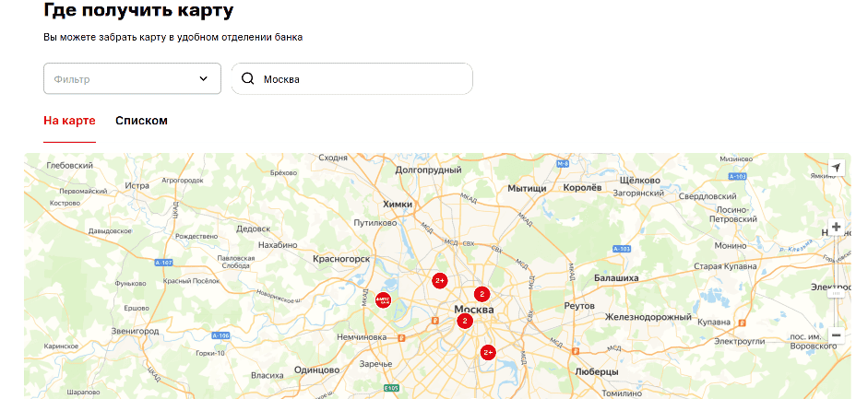The image size is (868, 399).
Task: Select the MTS Bank branch marker
Action: (384, 299)
